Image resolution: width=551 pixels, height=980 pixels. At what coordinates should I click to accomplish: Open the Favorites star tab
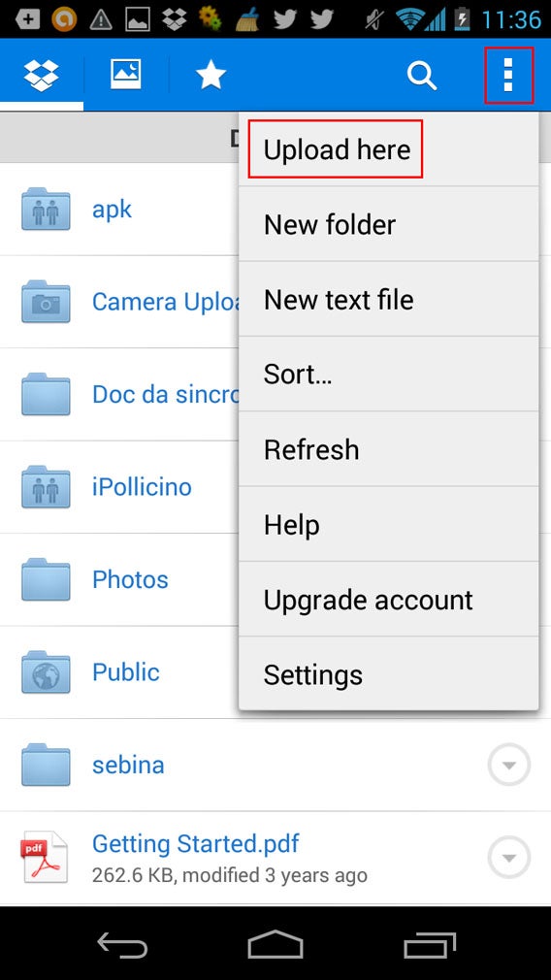point(211,76)
